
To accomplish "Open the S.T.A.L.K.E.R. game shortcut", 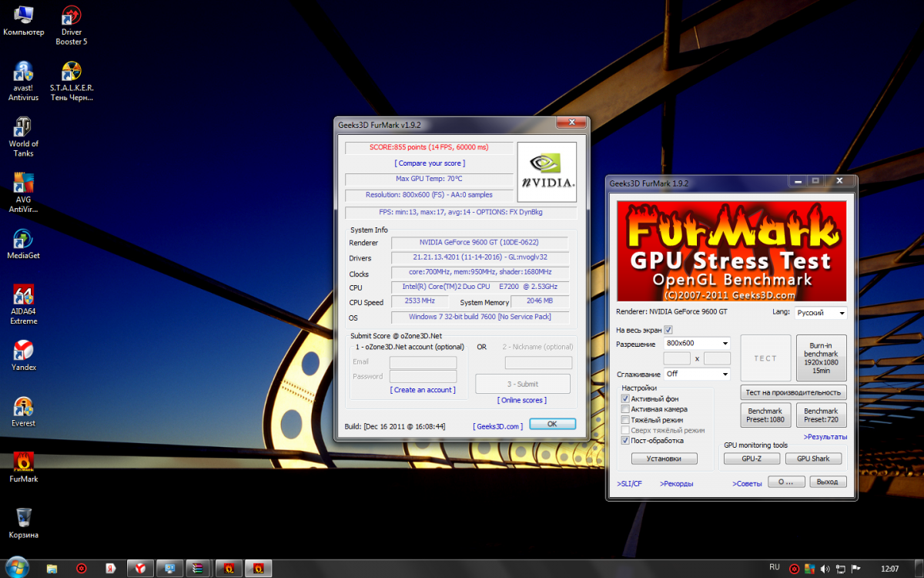I will [71, 72].
